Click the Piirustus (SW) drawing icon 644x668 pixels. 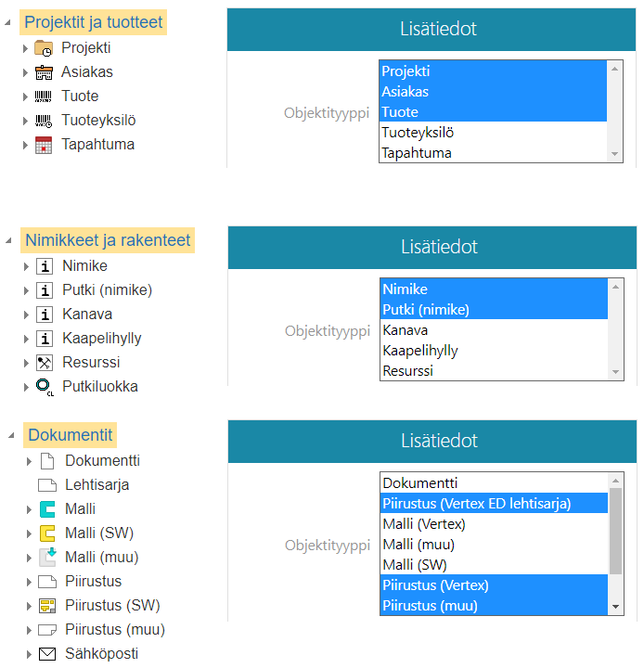coord(47,606)
